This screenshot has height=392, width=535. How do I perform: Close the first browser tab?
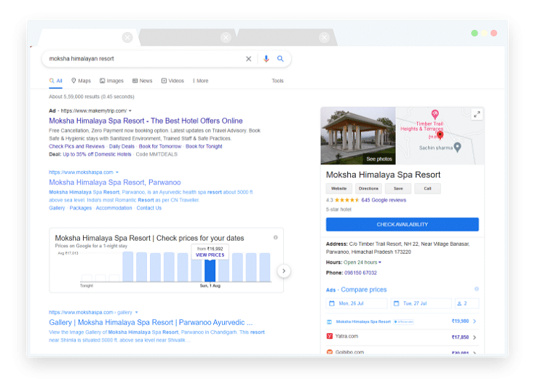pos(127,38)
